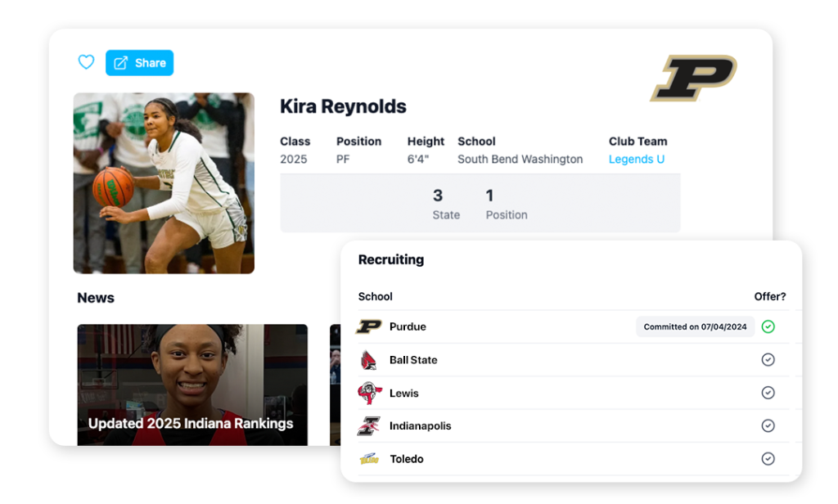Open the Indianapolis school name
The height and width of the screenshot is (504, 838).
(x=420, y=426)
